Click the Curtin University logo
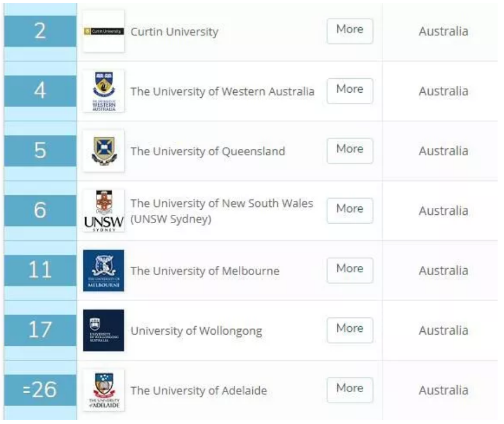504x424 pixels. click(x=103, y=31)
